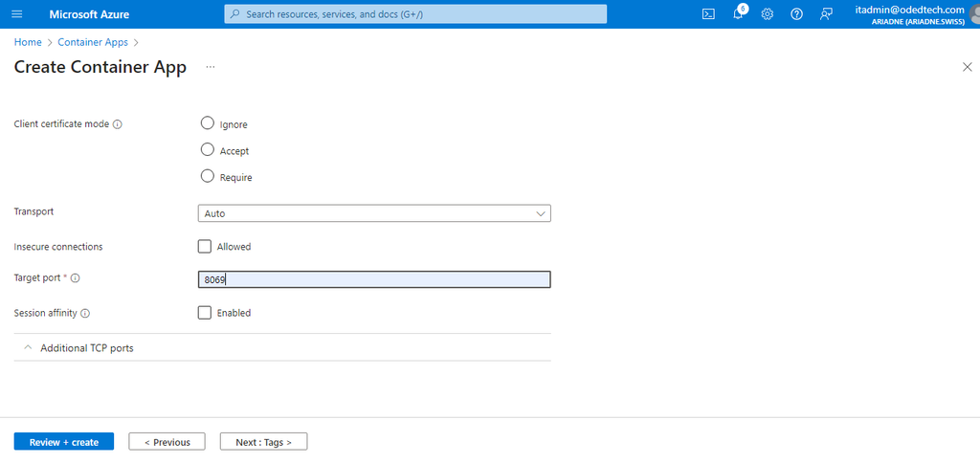Open the Transport dropdown set to Auto
Screen dimensions: 980x464
click(374, 213)
